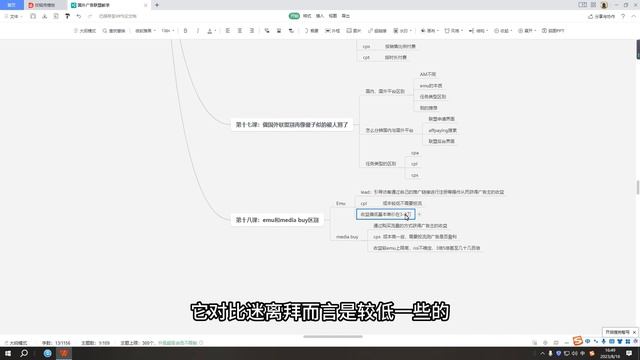Open the font color picker
This screenshot has height=360, width=640.
point(211,31)
